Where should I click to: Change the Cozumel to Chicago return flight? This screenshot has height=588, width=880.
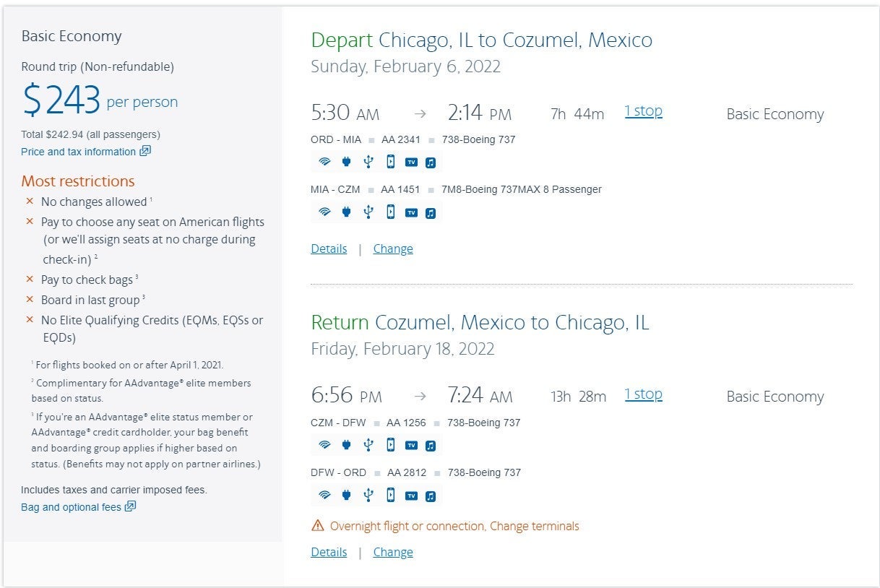(393, 552)
